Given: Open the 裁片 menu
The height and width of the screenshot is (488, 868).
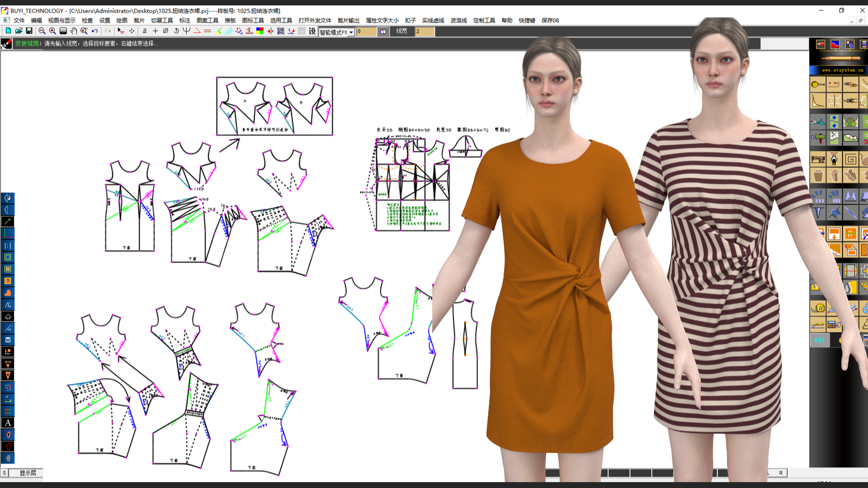Looking at the screenshot, I should coord(139,20).
